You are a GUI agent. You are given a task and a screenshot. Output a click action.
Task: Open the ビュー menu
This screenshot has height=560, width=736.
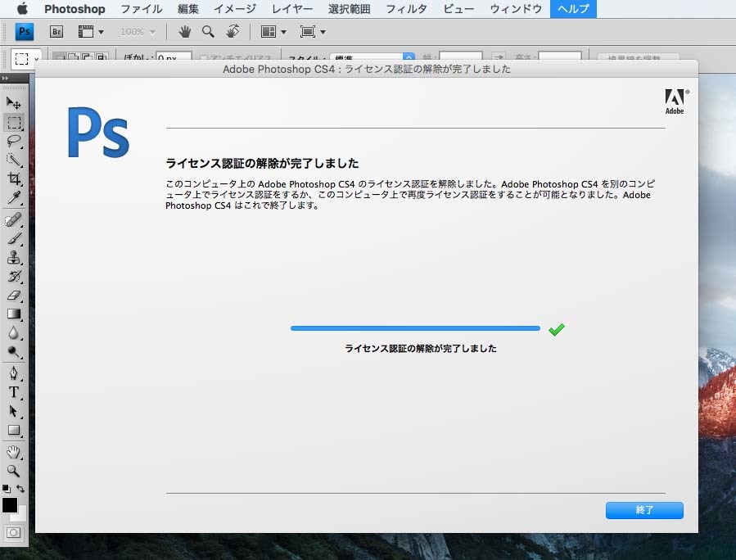point(458,8)
